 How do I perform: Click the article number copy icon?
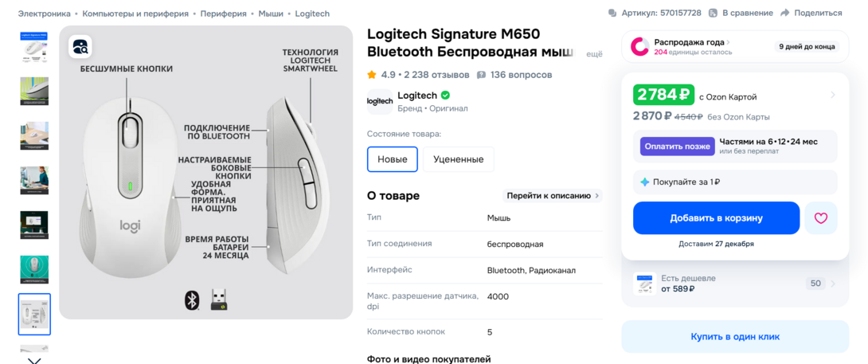point(612,13)
